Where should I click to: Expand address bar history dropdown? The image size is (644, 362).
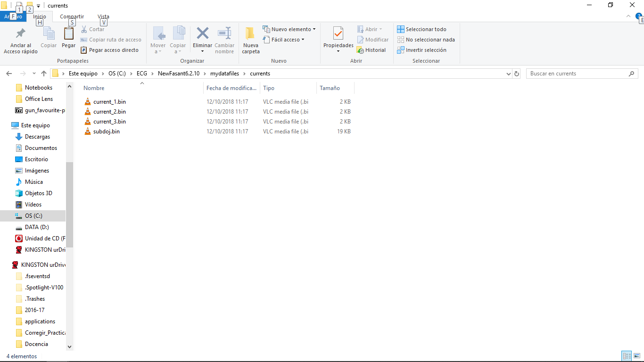508,74
